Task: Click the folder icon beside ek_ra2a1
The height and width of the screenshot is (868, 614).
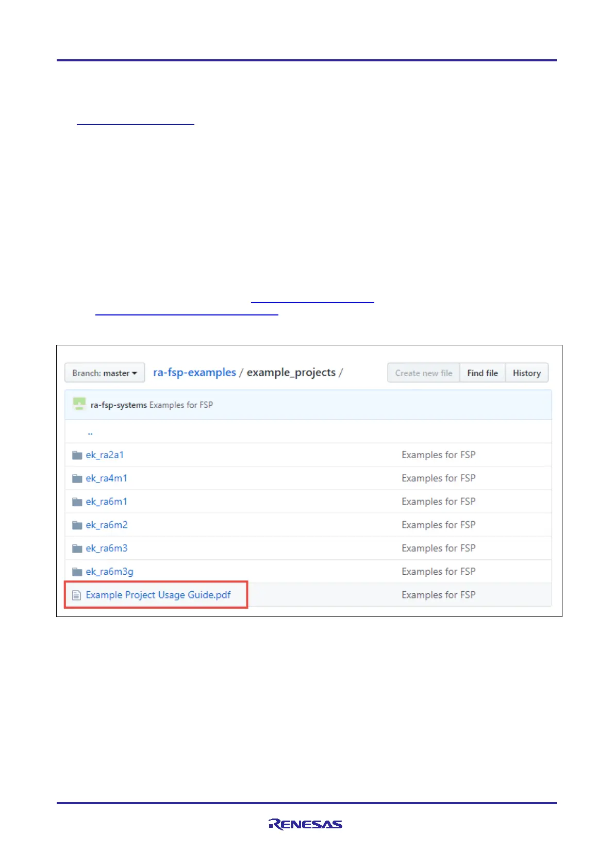Action: click(x=77, y=455)
